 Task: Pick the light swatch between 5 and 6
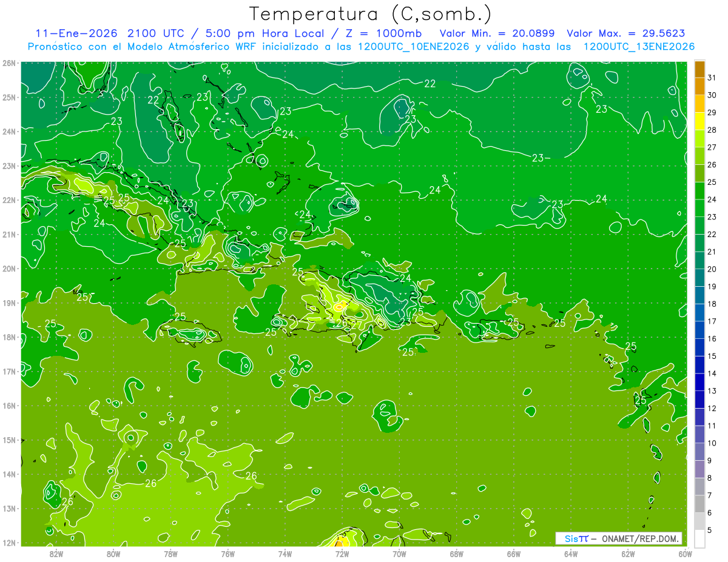tap(699, 521)
